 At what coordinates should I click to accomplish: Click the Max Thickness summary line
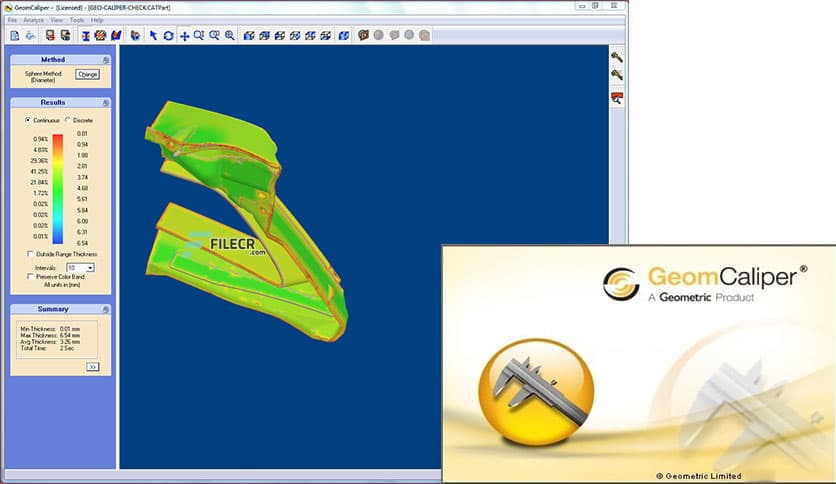pos(50,336)
